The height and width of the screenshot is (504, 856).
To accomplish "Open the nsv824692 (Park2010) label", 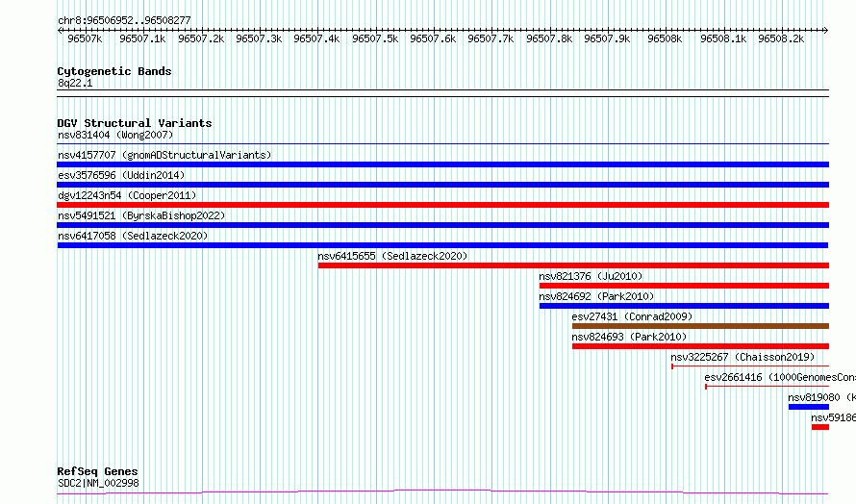I will coord(596,296).
